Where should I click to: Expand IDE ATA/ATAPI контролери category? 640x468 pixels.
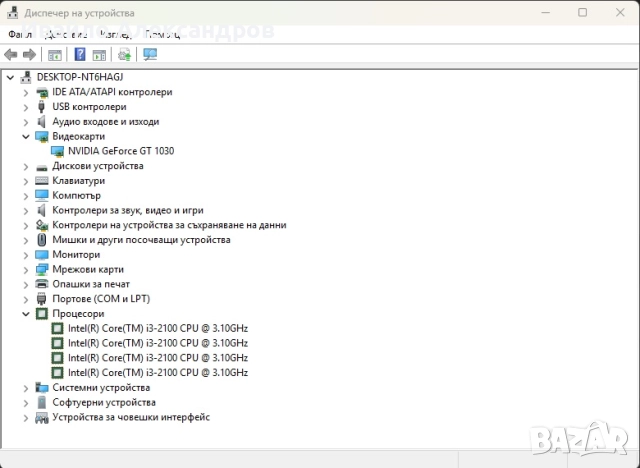[26, 93]
